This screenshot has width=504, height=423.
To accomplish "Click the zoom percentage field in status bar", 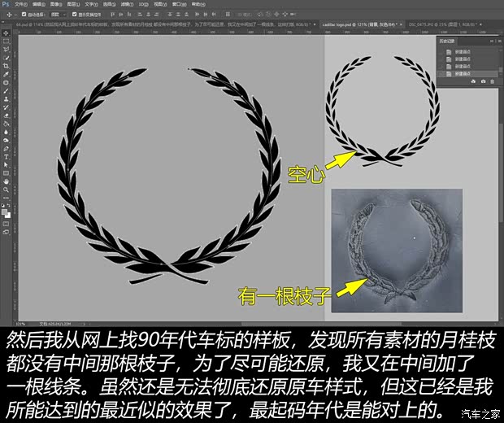I will click(21, 324).
